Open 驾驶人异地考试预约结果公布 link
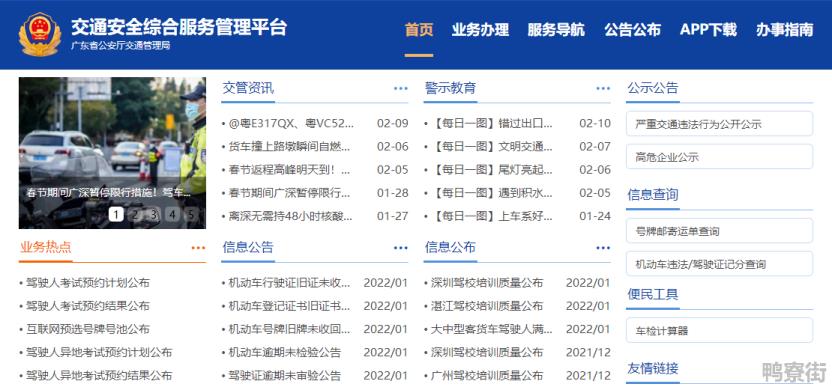This screenshot has height=387, width=832. pyautogui.click(x=99, y=375)
